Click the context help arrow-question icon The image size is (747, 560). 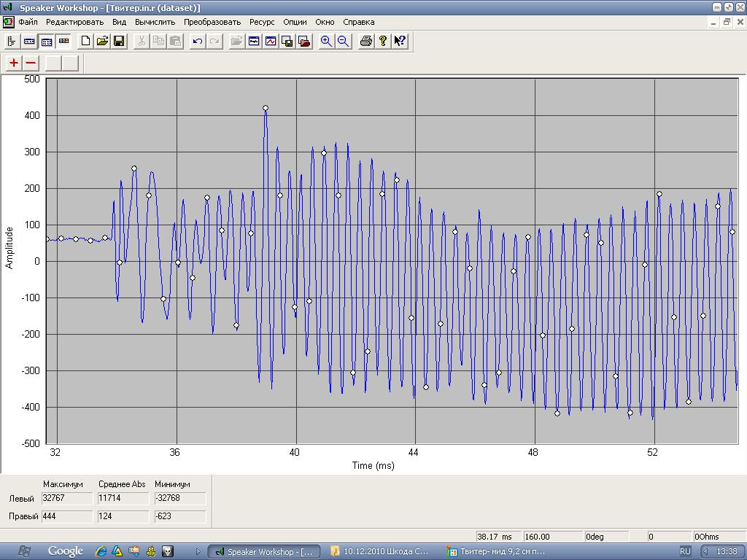400,42
